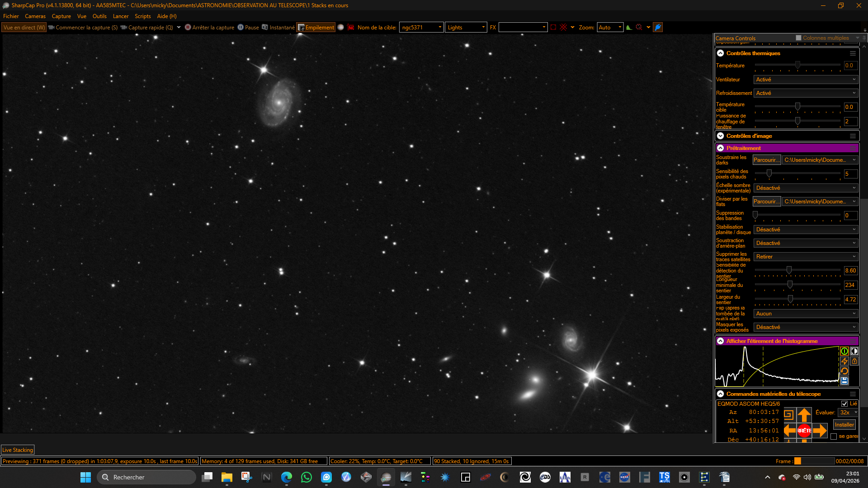
Task: Save histogram stretch settings floppy icon
Action: coord(844,381)
